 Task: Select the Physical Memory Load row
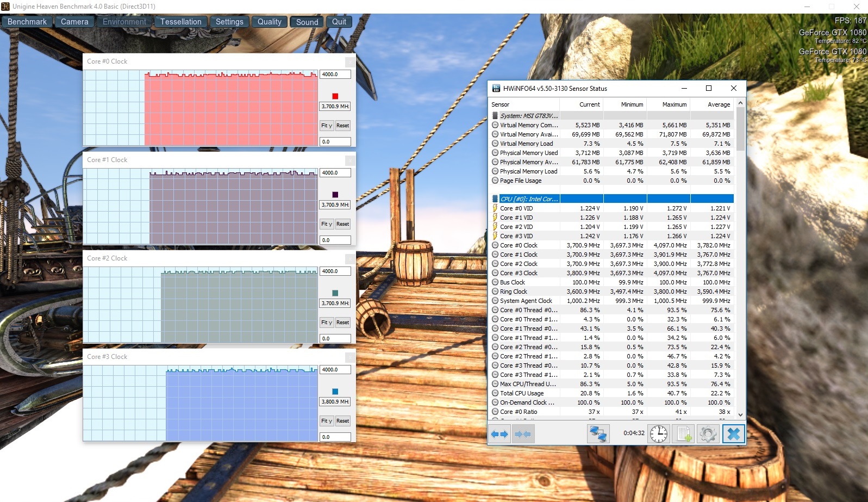[x=613, y=171]
